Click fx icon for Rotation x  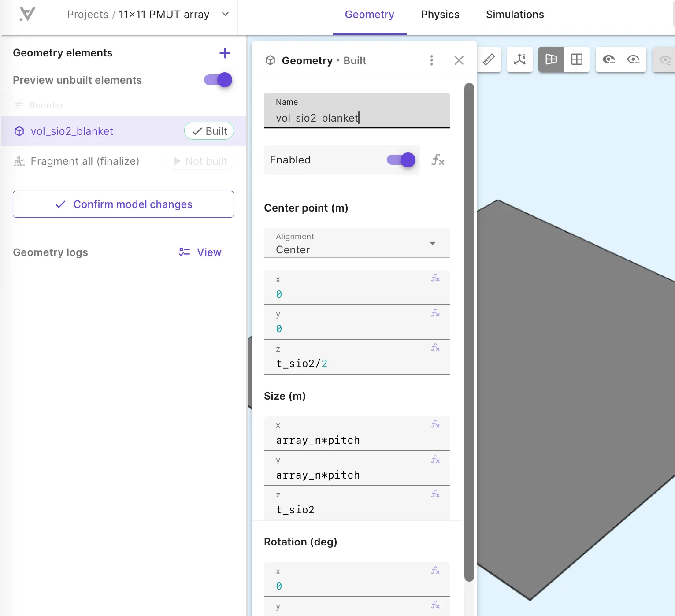coord(435,571)
